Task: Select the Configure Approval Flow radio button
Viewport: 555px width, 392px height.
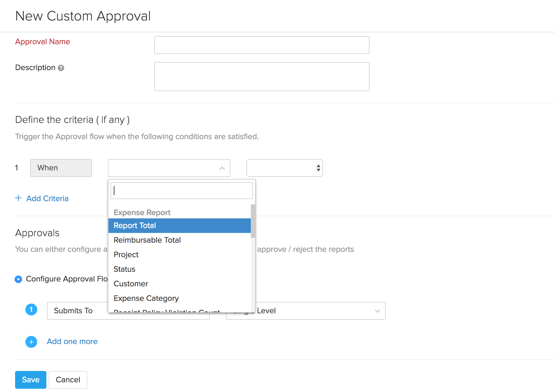Action: 18,279
